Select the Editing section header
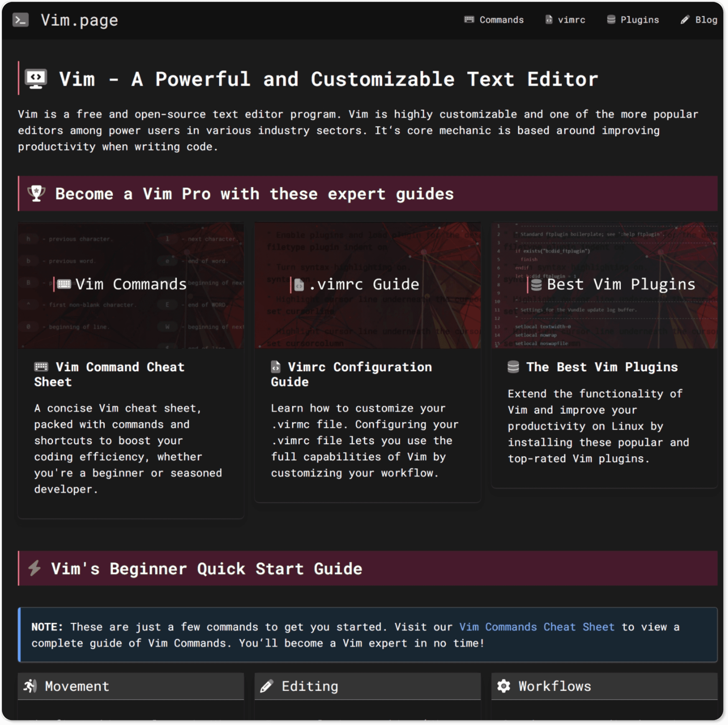728x725 pixels. click(367, 686)
